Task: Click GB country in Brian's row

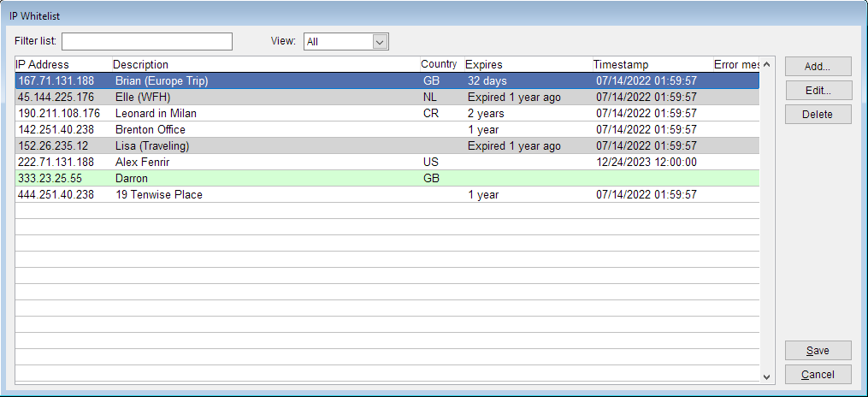Action: [x=431, y=80]
